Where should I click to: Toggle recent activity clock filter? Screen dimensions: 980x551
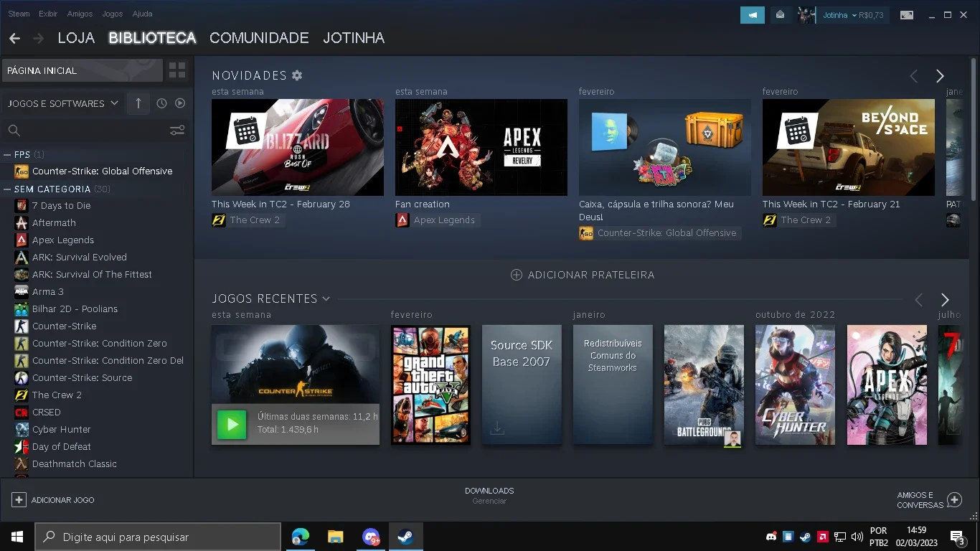(x=161, y=103)
